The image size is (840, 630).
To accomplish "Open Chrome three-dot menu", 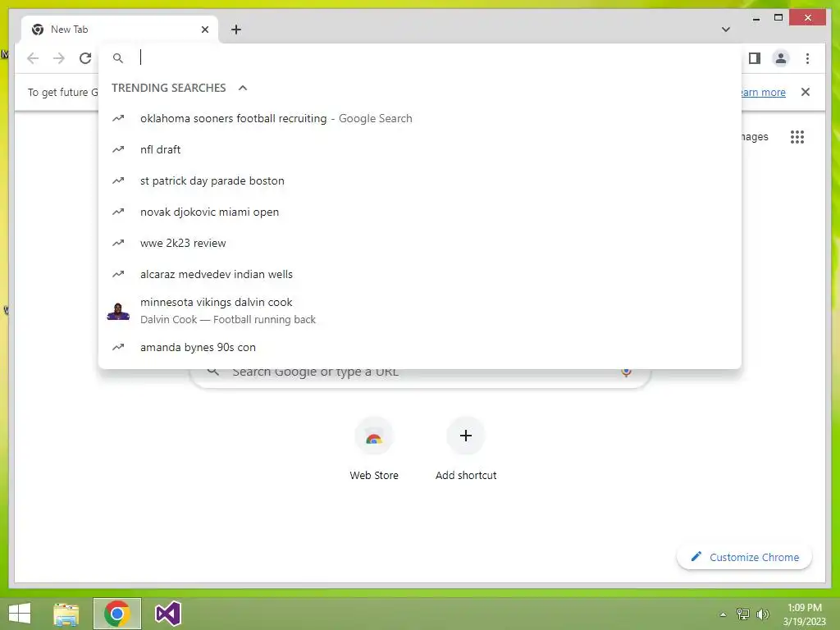I will [807, 58].
